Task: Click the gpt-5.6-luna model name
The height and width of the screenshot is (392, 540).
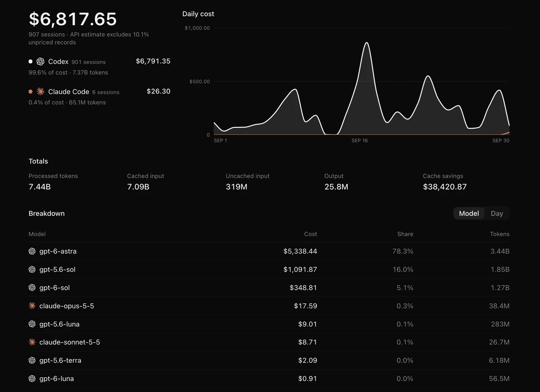Action: (59, 324)
